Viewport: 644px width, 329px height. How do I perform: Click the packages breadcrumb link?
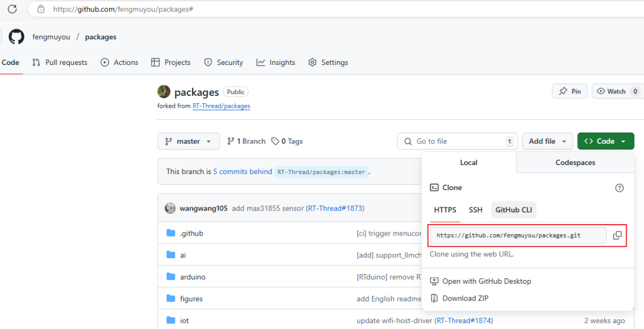(101, 37)
